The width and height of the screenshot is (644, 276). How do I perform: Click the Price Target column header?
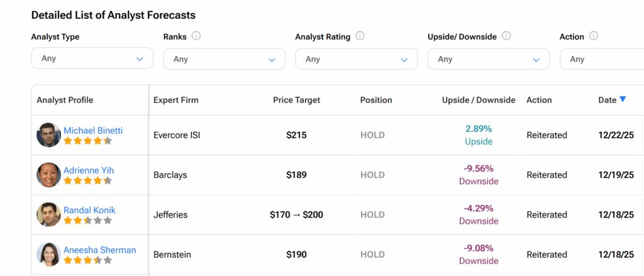[296, 100]
